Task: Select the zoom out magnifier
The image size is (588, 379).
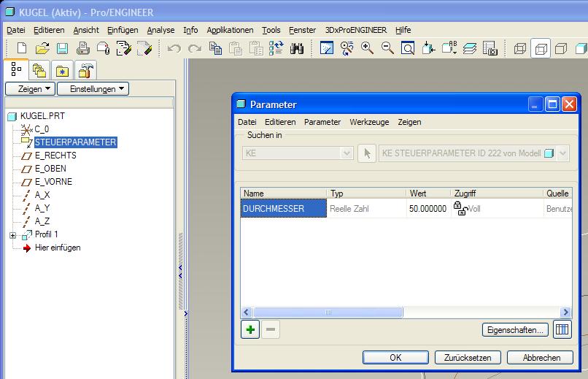Action: coord(387,48)
